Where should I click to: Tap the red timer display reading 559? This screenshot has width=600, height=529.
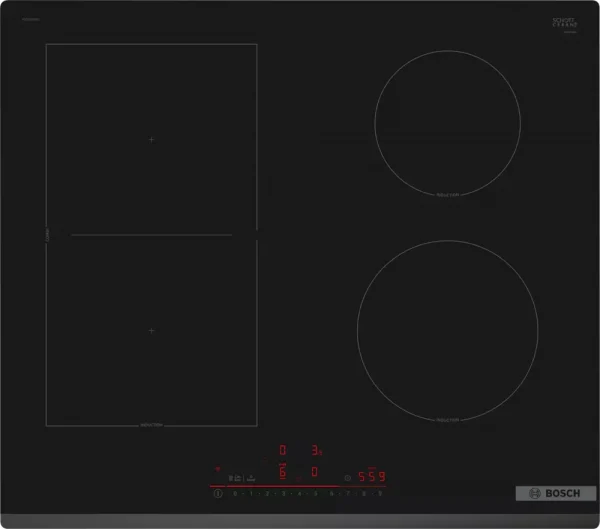coord(372,476)
